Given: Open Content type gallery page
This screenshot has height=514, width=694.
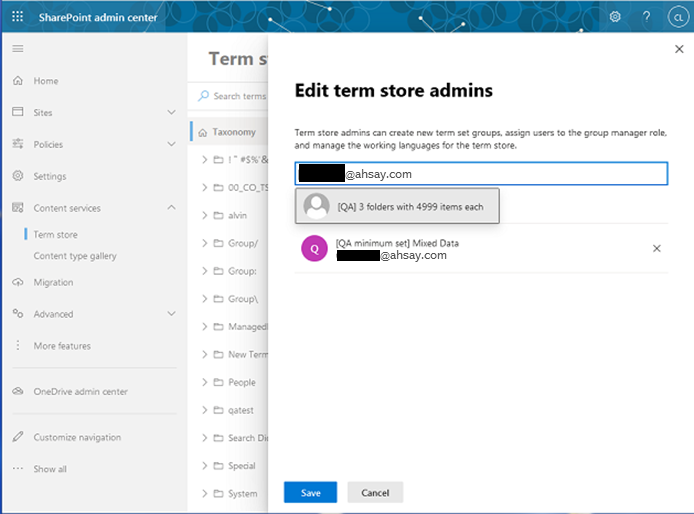Looking at the screenshot, I should (x=75, y=256).
